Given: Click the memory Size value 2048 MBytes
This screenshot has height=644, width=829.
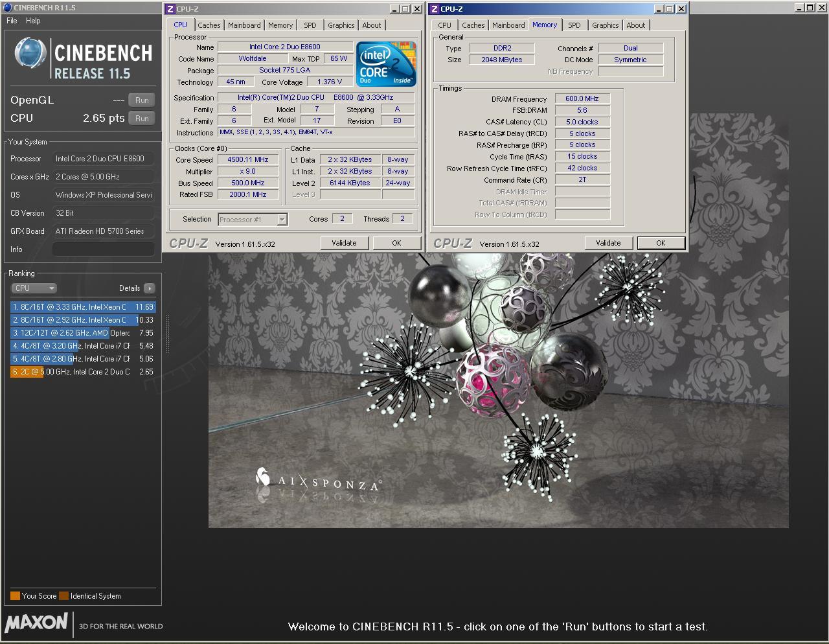Looking at the screenshot, I should pyautogui.click(x=502, y=60).
